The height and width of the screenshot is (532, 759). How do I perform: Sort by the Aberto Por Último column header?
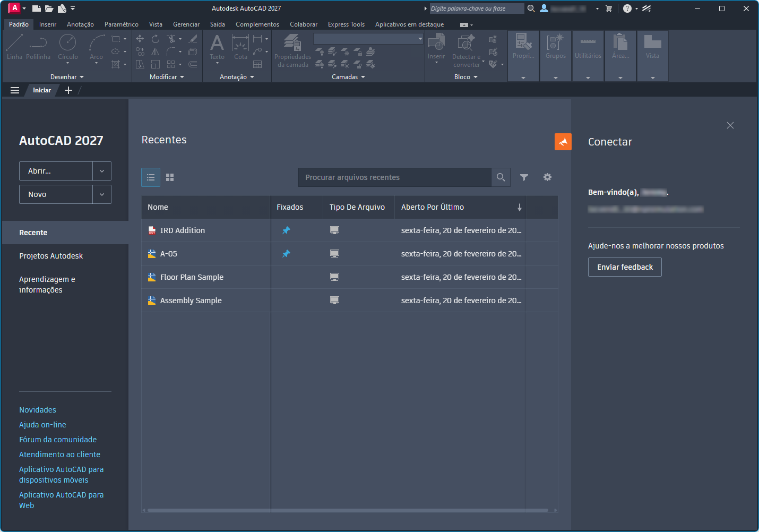tap(460, 207)
